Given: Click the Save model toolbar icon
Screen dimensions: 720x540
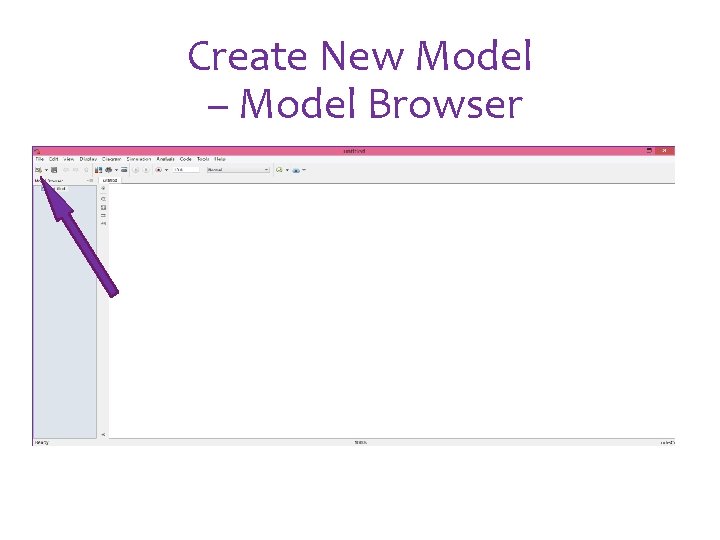Looking at the screenshot, I should tap(54, 170).
